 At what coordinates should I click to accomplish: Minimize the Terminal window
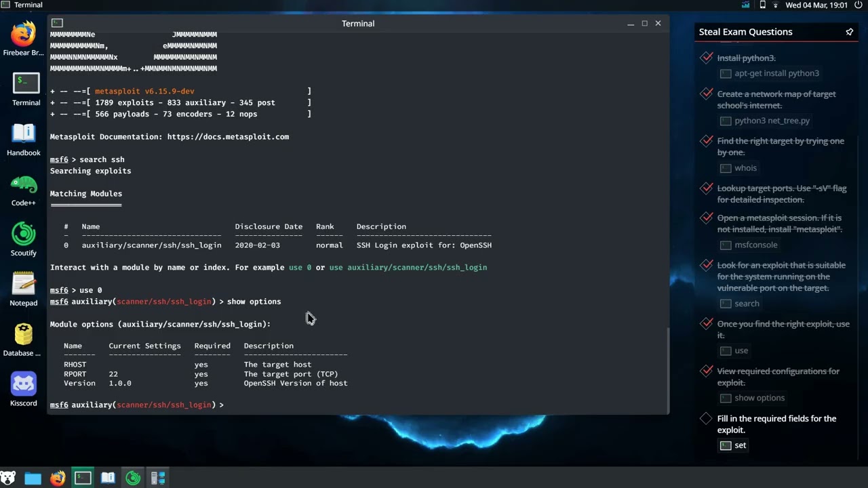point(631,23)
